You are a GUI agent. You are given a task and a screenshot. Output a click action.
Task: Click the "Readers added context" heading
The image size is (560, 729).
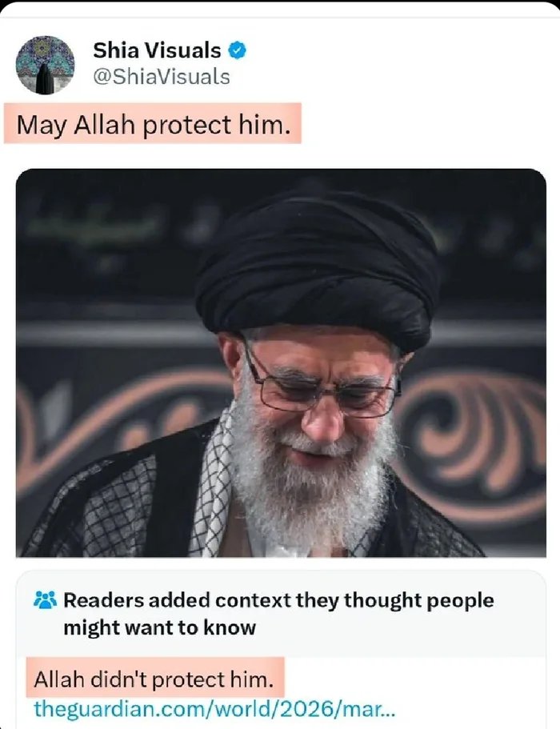278,600
